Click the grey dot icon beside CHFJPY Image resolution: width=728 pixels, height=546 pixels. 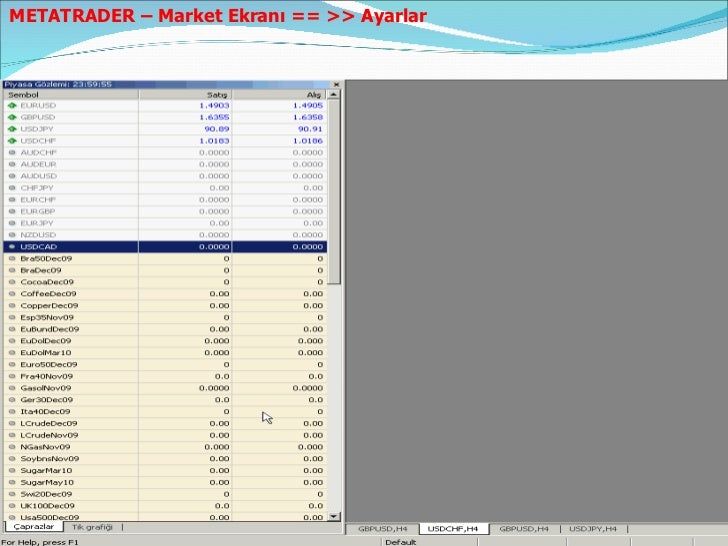[12, 188]
